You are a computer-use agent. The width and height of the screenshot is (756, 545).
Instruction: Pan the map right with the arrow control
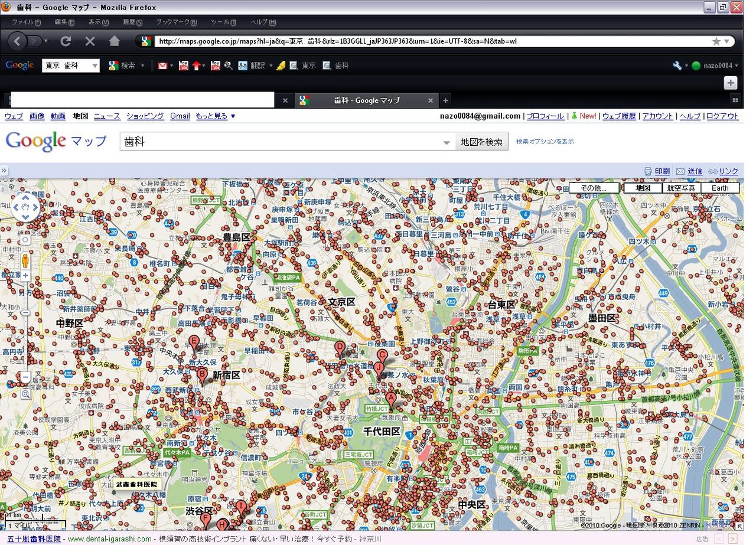point(35,208)
